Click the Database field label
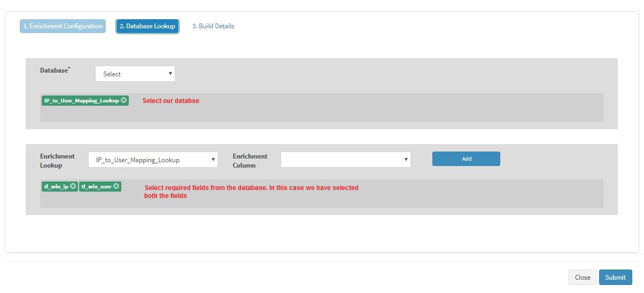 (55, 70)
